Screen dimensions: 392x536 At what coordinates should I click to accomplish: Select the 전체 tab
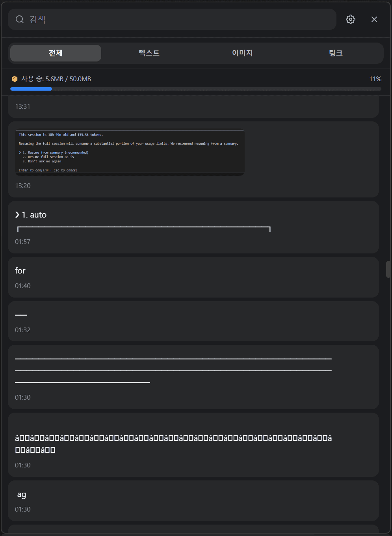[56, 53]
